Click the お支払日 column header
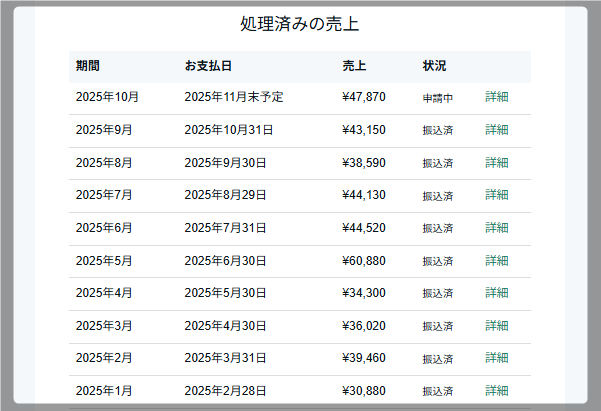The image size is (601, 411). click(208, 66)
